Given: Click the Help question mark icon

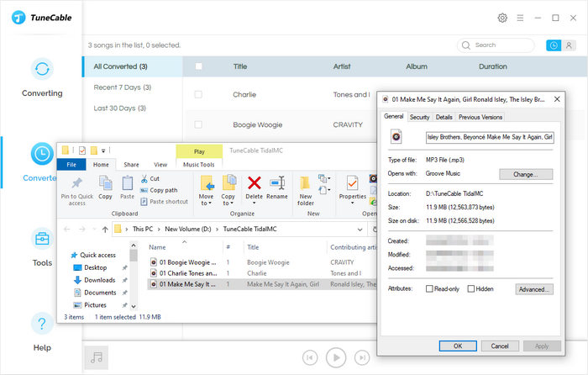Looking at the screenshot, I should (42, 324).
